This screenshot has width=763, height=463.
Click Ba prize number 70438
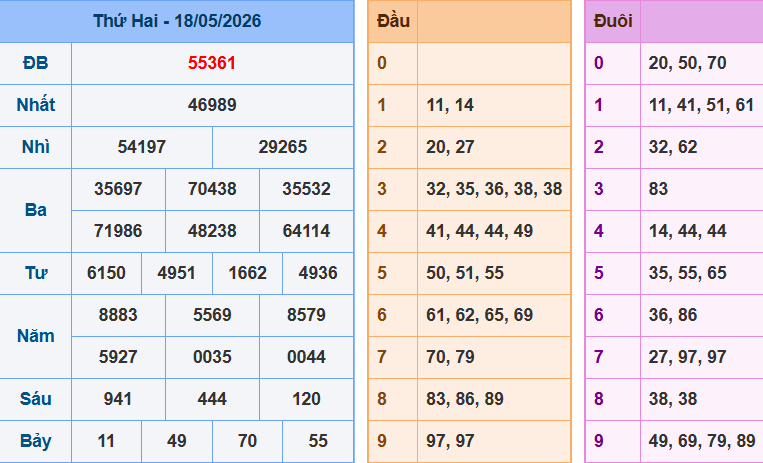click(212, 188)
